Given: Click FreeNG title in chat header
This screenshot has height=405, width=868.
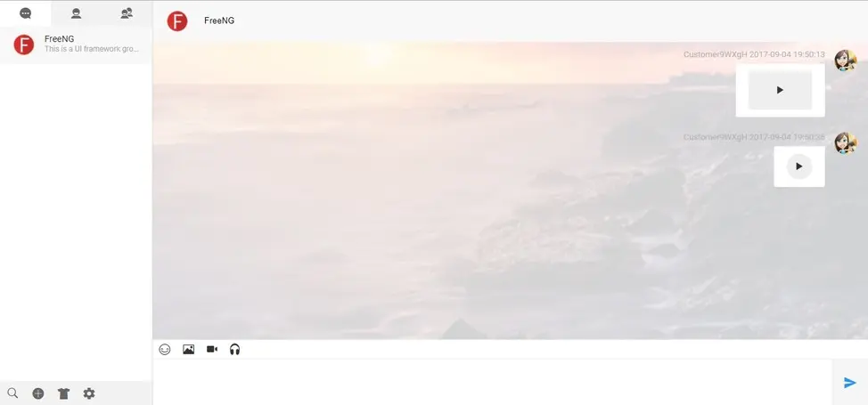Looking at the screenshot, I should pyautogui.click(x=219, y=20).
